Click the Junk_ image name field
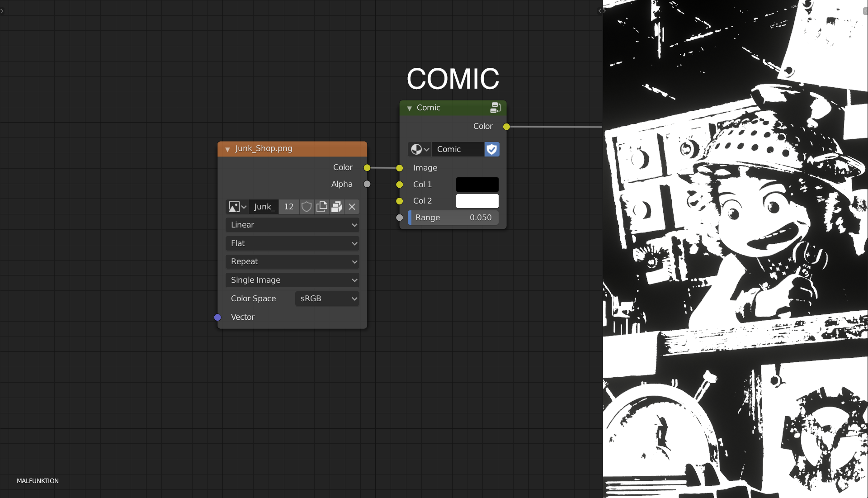Image resolution: width=868 pixels, height=498 pixels. (264, 207)
